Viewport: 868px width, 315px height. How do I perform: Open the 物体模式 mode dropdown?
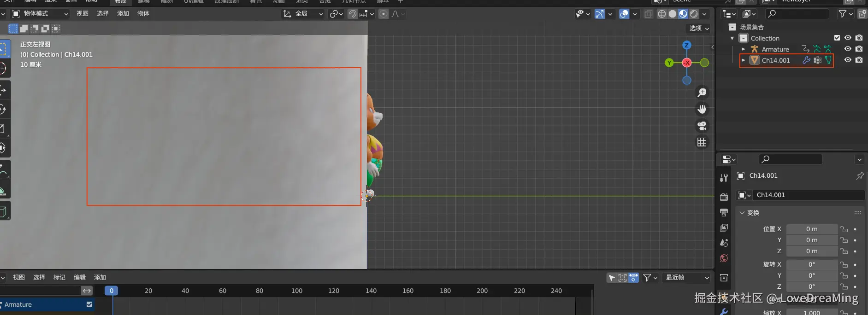coord(40,14)
